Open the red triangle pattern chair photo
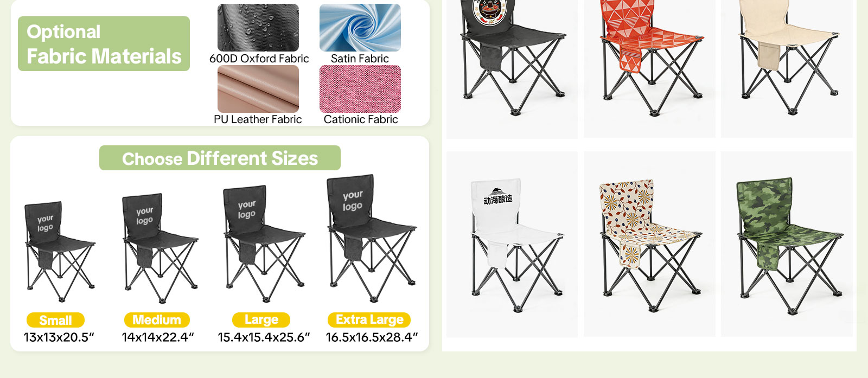The height and width of the screenshot is (378, 868). 649,69
